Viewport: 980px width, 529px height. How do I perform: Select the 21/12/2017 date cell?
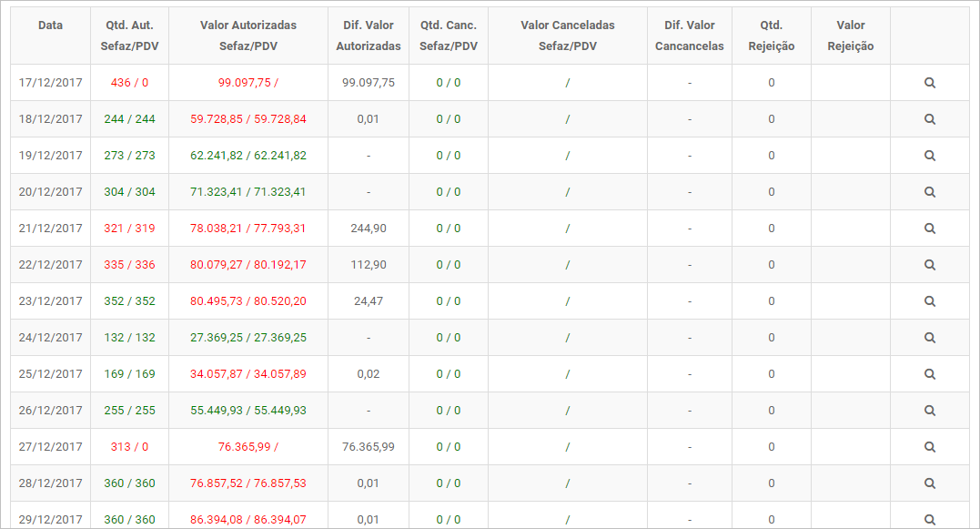[x=51, y=229]
